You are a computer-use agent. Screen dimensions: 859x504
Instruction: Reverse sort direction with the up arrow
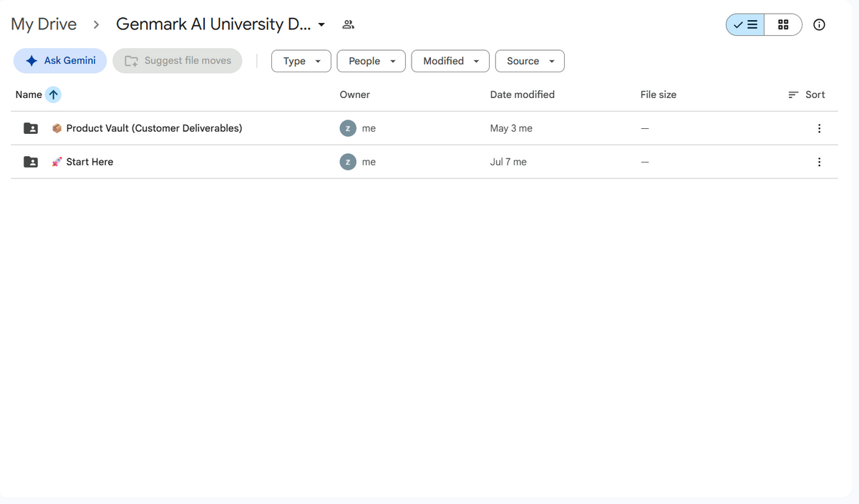(54, 94)
